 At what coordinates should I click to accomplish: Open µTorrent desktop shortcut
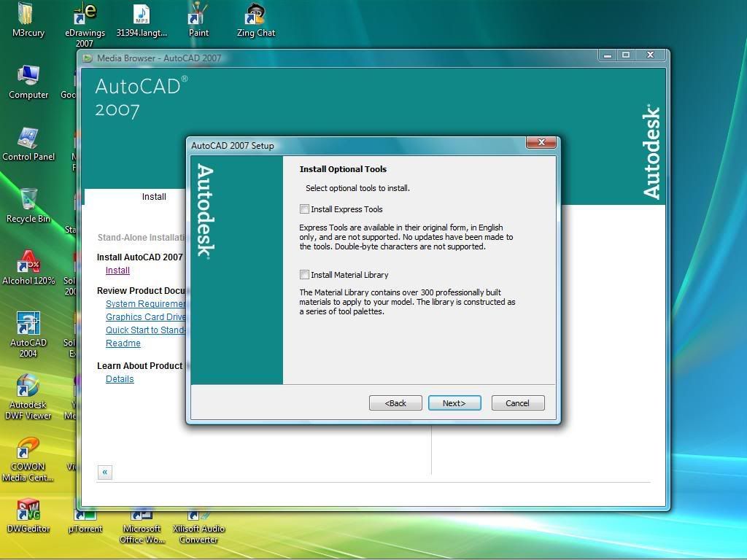coord(85,521)
